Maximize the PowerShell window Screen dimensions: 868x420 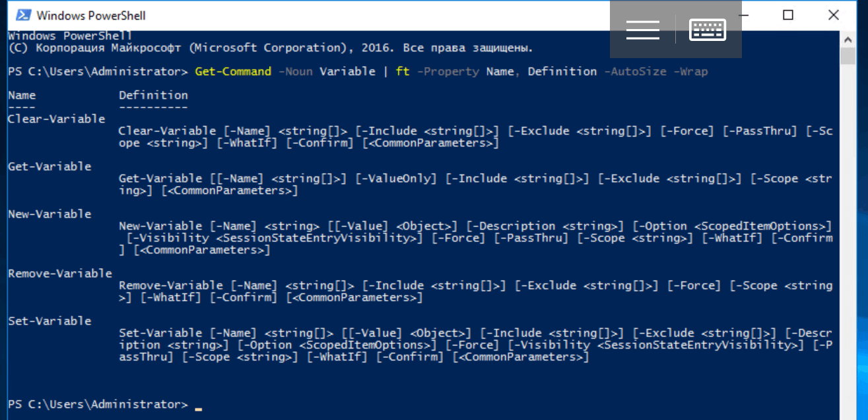[x=788, y=15]
